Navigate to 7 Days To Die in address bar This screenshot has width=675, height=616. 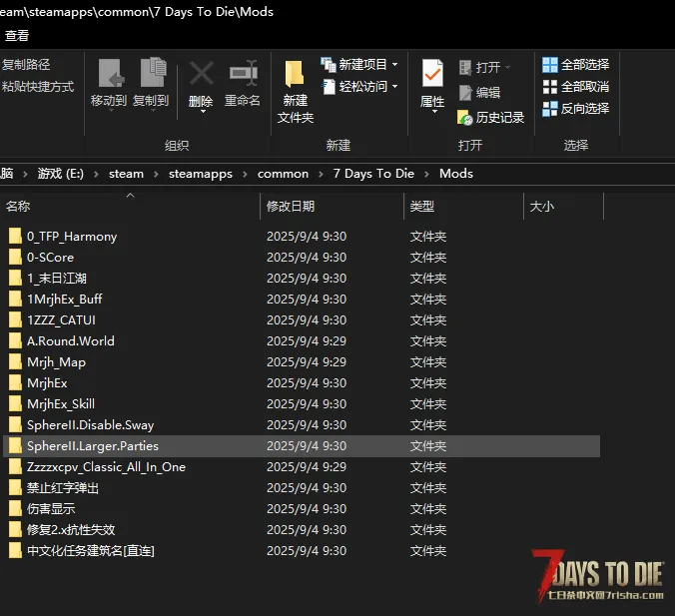tap(373, 174)
